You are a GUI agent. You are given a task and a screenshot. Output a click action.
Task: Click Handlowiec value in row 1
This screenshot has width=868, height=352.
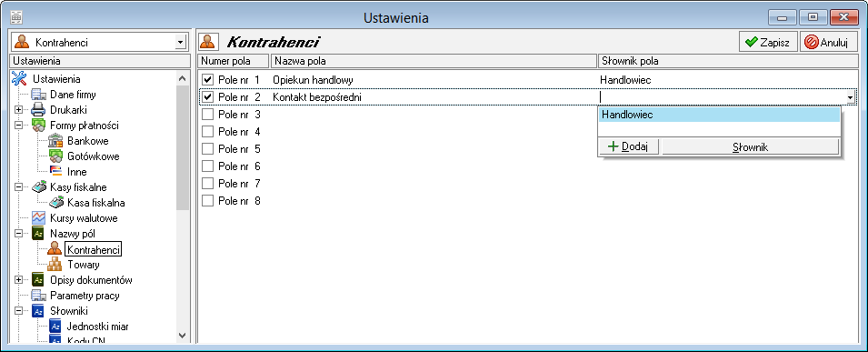pyautogui.click(x=625, y=80)
